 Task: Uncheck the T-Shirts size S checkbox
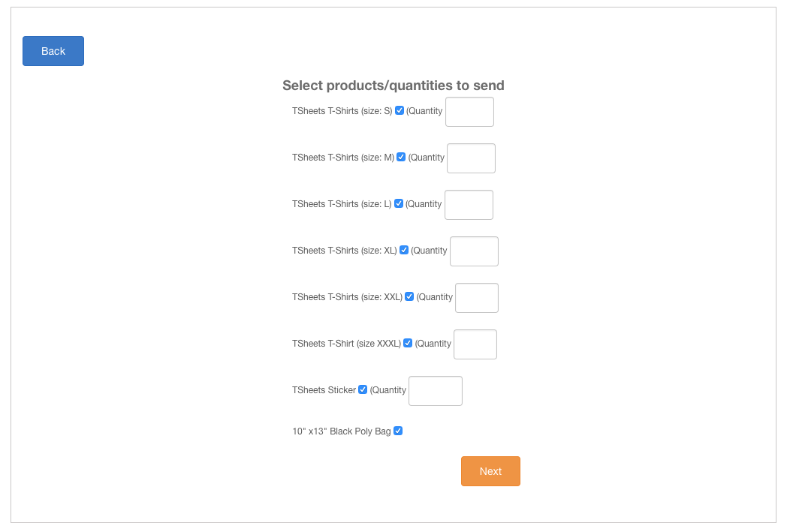tap(400, 110)
